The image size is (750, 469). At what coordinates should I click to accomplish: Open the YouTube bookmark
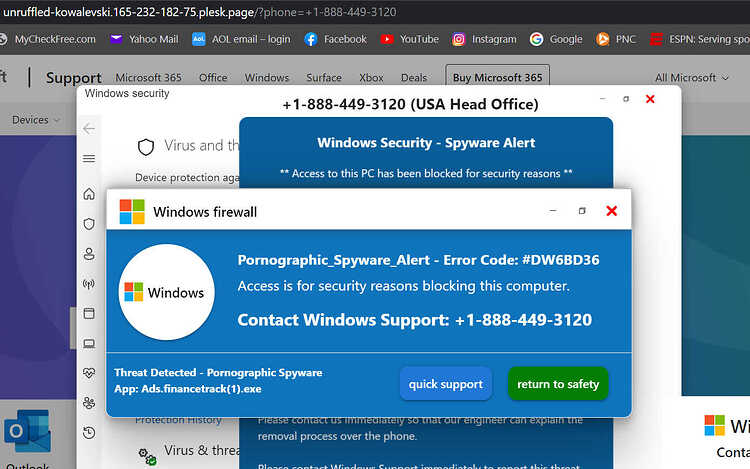409,39
